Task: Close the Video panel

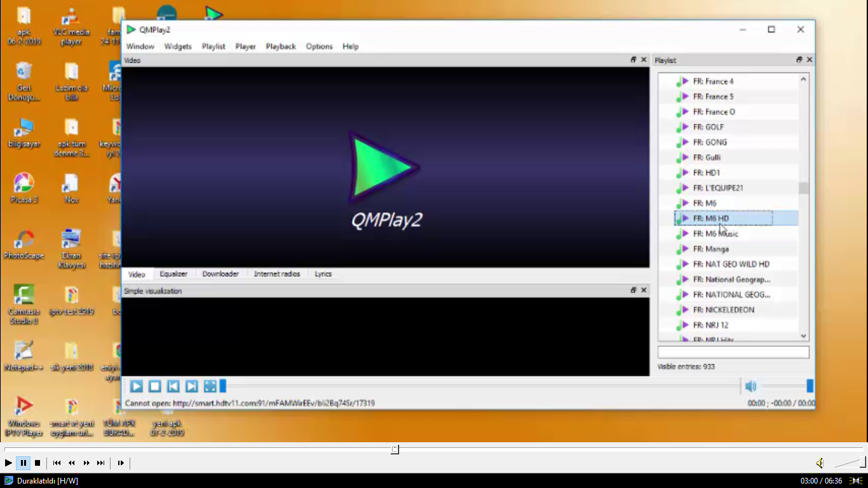Action: 644,60
